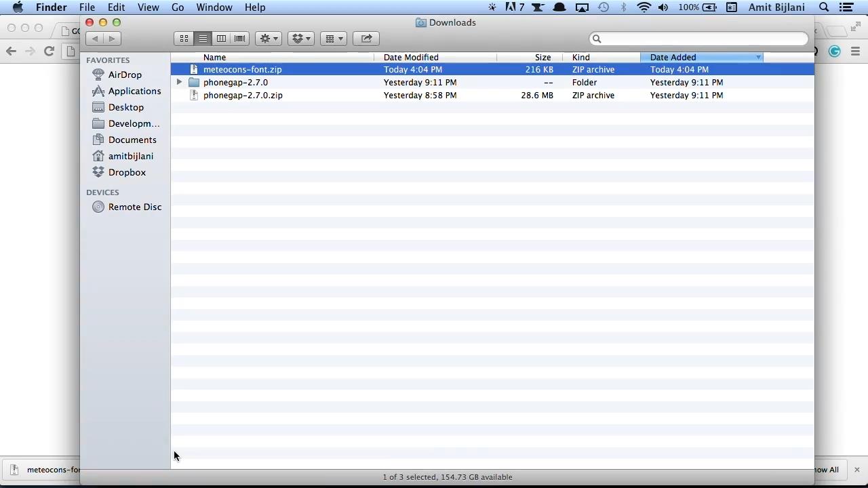
Task: Click the Bluetooth menu bar icon
Action: click(x=624, y=7)
